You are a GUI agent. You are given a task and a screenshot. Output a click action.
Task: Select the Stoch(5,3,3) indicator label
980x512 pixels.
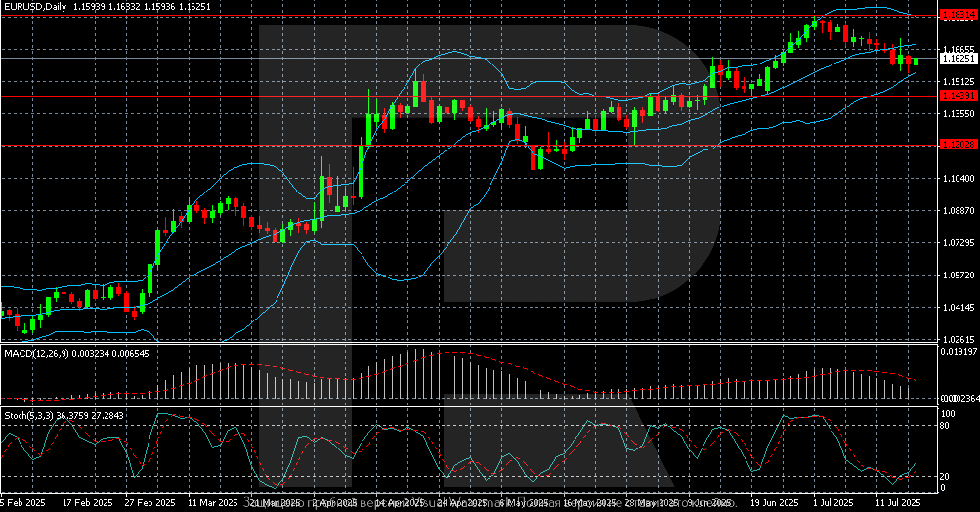(29, 416)
